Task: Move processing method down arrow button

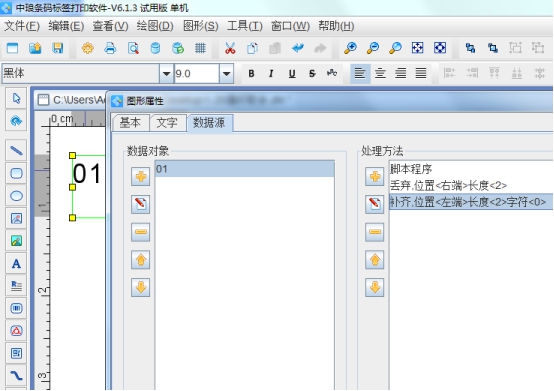Action: click(375, 287)
